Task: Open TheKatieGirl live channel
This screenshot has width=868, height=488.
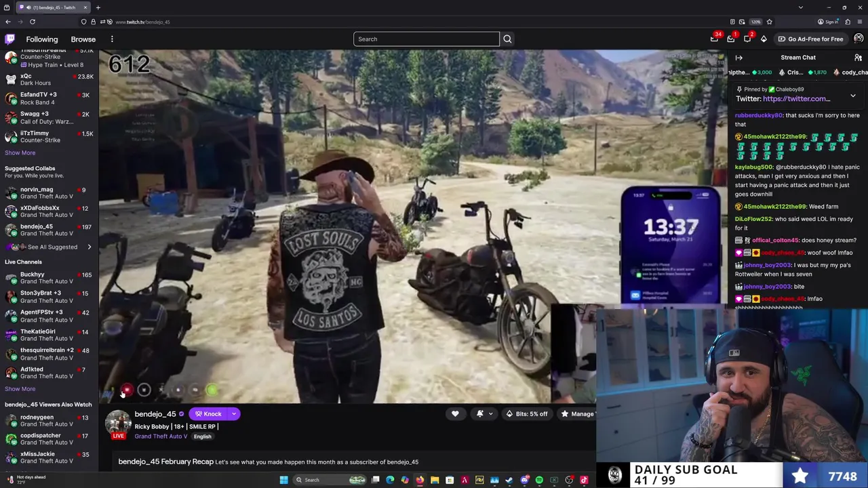Action: click(47, 335)
